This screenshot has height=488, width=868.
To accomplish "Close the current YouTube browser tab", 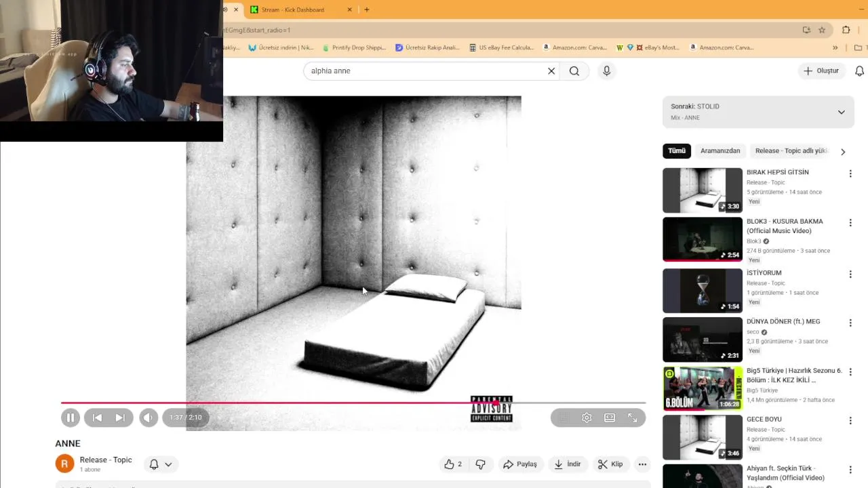I will [x=236, y=9].
